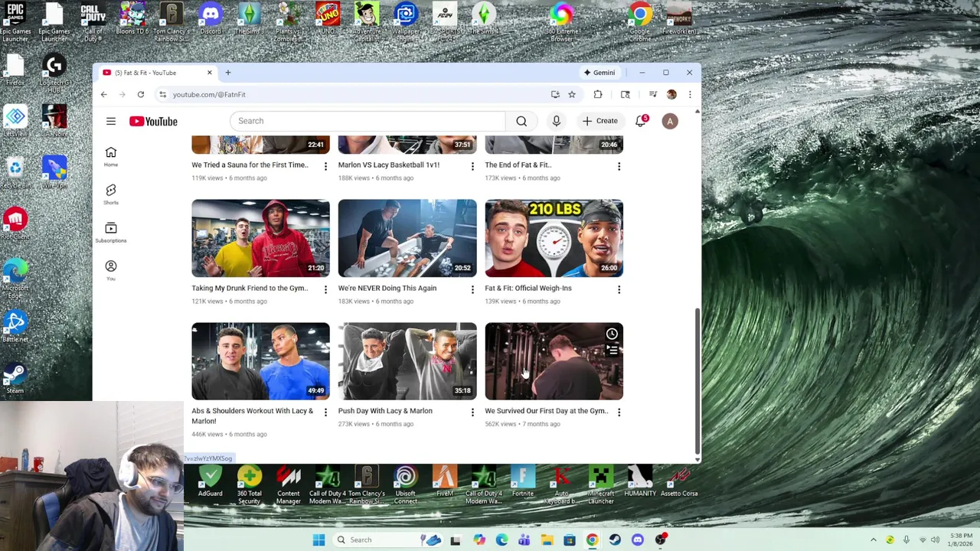Open options for Abs & Shoulders Workout

[325, 412]
